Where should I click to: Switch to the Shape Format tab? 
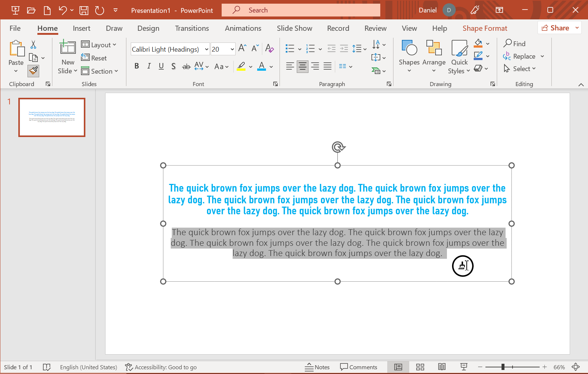click(x=484, y=28)
